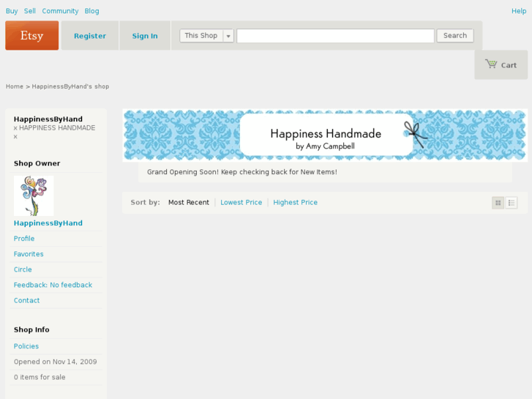Click the Cart label

pyautogui.click(x=509, y=65)
